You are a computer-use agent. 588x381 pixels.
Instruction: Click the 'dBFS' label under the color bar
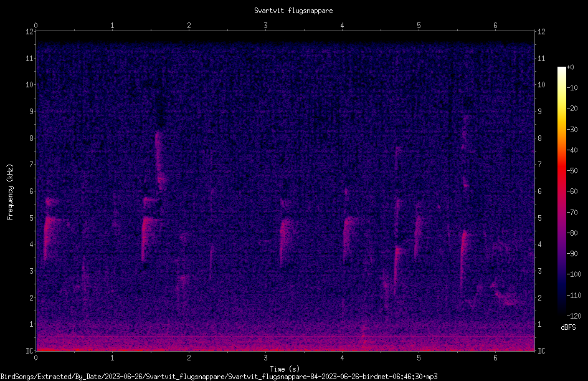(568, 327)
